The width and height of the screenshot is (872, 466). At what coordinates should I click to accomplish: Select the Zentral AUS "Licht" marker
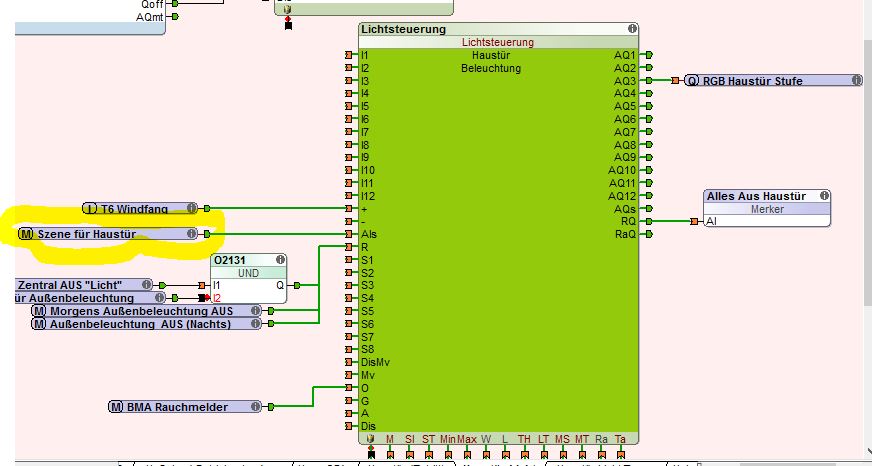pos(80,285)
